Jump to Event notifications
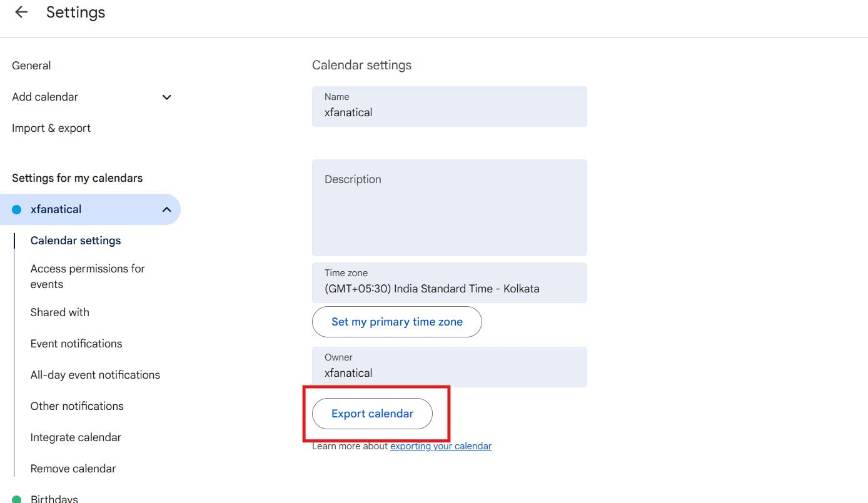This screenshot has width=868, height=503. (x=76, y=344)
